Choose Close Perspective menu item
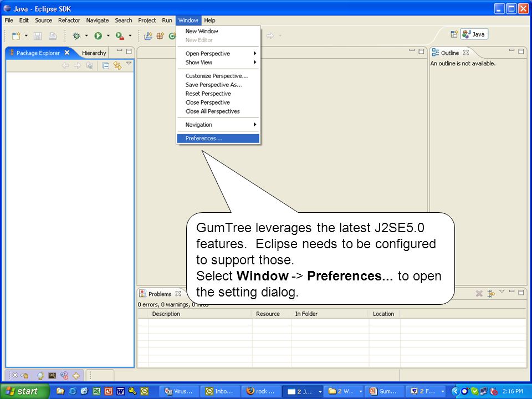Screen dimensions: 532x399 218,103
